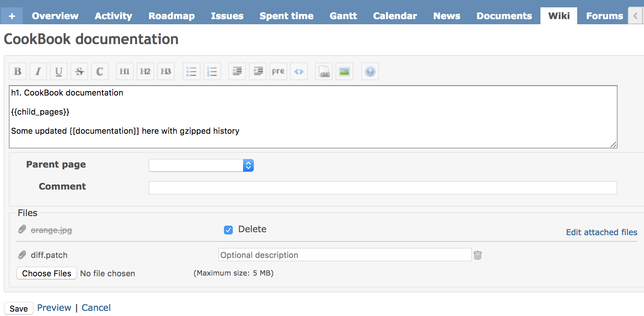Apply bold formatting from the toolbar
This screenshot has height=316, width=644.
[18, 71]
